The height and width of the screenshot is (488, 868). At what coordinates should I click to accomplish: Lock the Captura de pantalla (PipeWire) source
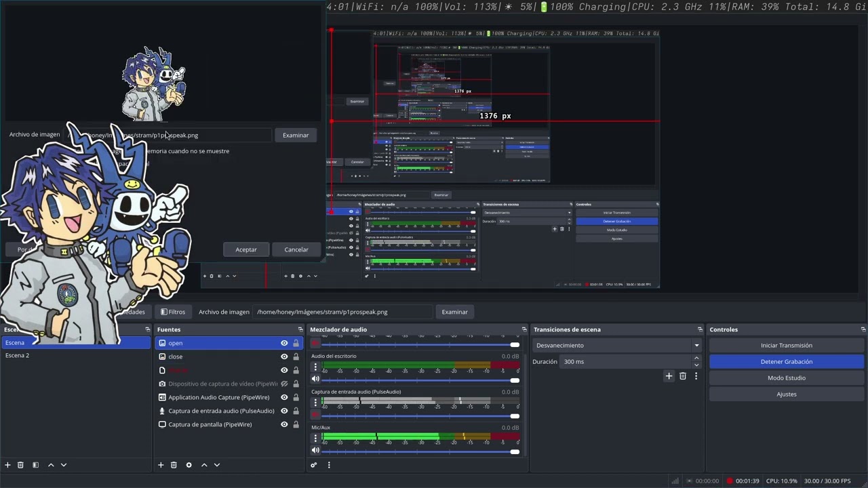point(296,424)
